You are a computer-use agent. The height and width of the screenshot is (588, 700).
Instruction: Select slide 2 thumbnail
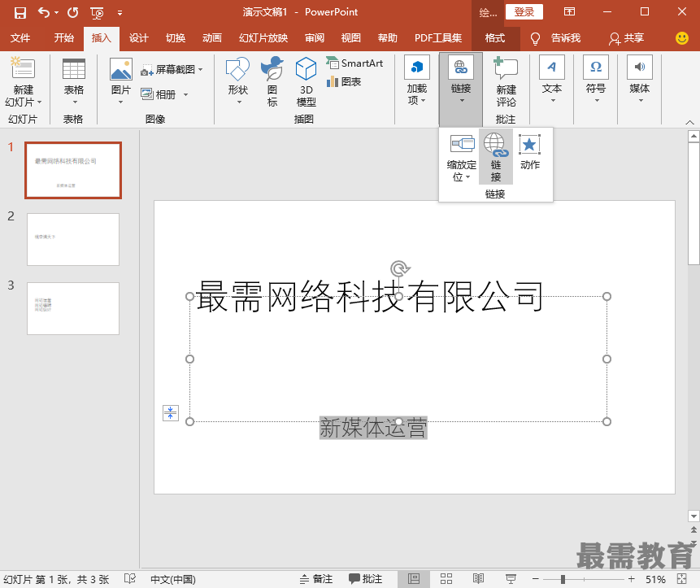tap(73, 239)
